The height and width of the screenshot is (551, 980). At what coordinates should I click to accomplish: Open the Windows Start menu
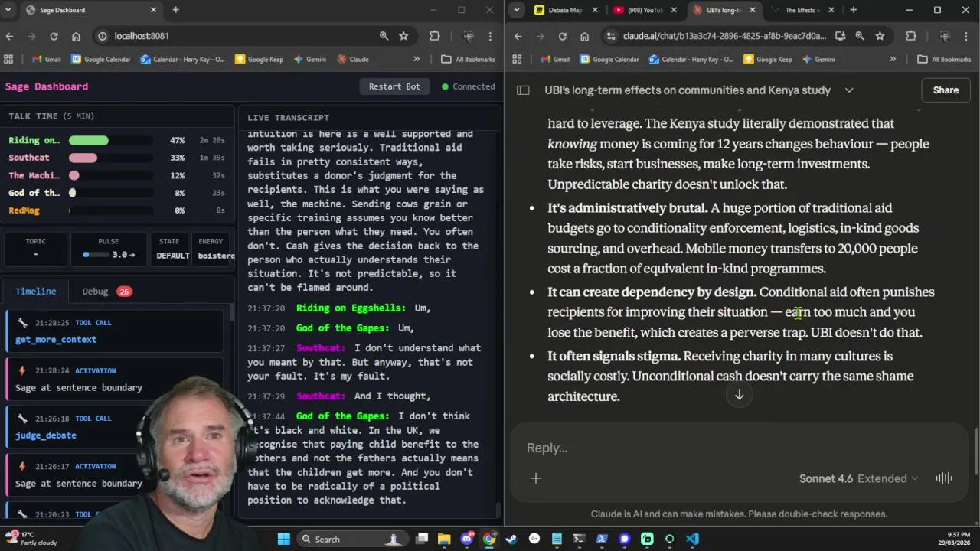click(284, 539)
